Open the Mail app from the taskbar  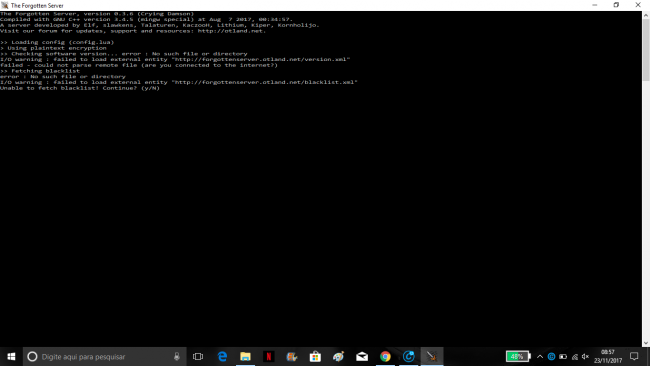point(362,356)
